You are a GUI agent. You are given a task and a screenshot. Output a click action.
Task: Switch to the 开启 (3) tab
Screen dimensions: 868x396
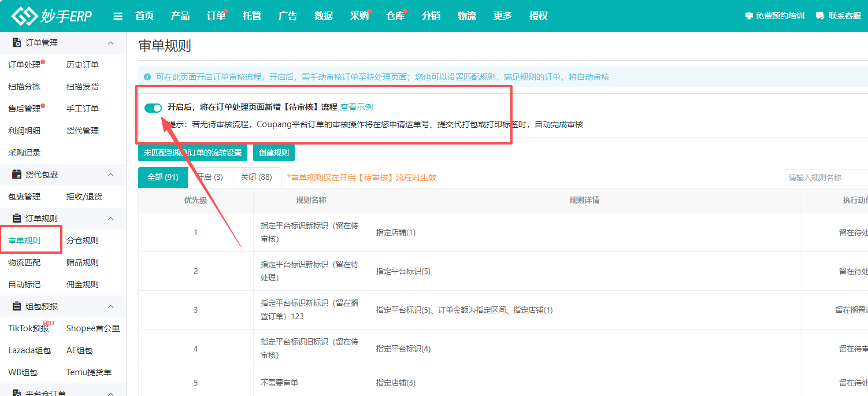tap(210, 177)
